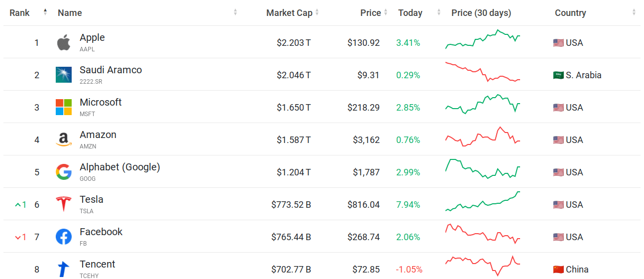Click the Tencent logo icon

(63, 269)
